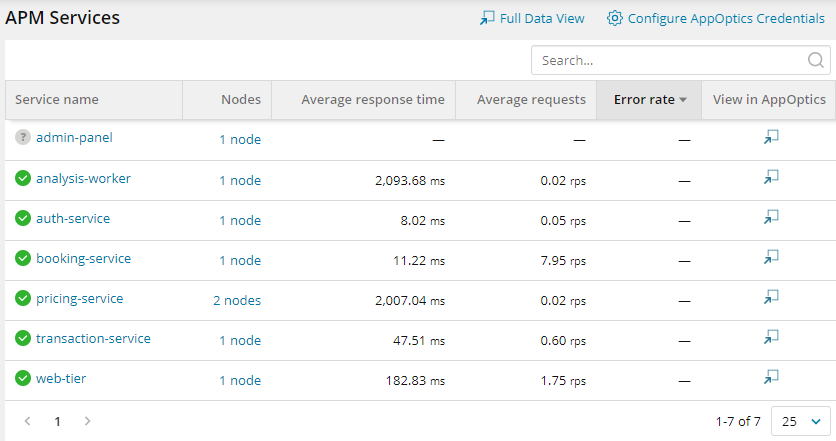Open the Full Data View link
This screenshot has height=441, width=836.
[532, 18]
